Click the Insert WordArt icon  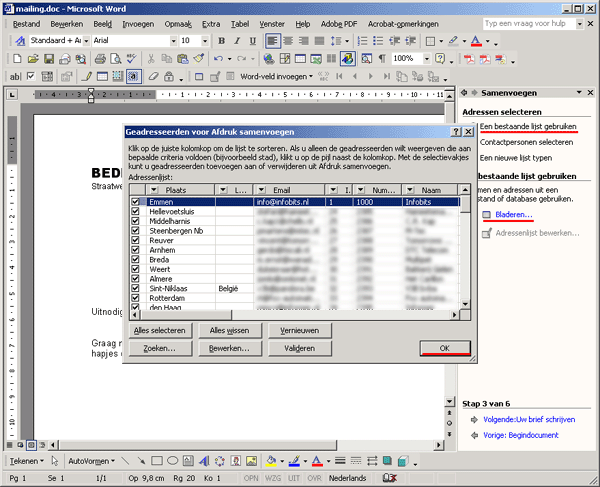(x=206, y=461)
